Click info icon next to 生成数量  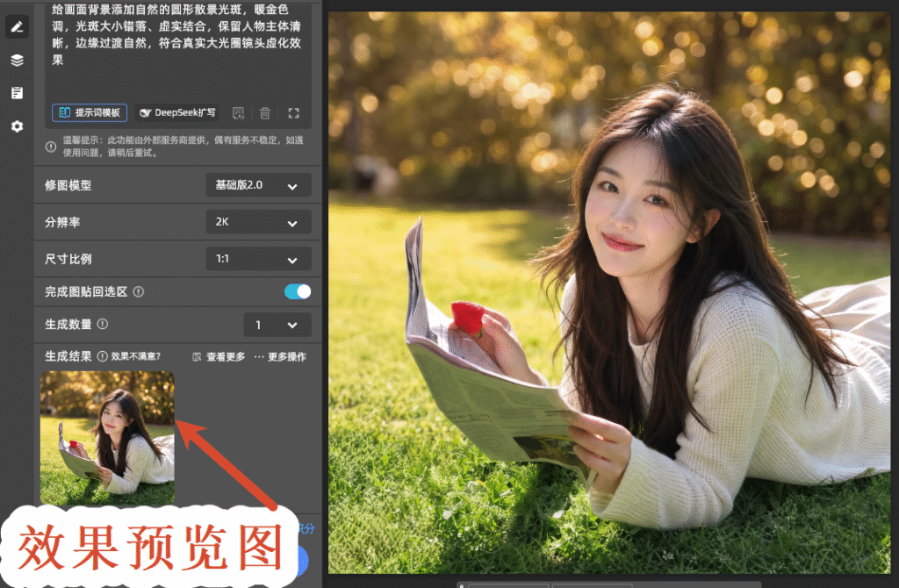click(x=103, y=325)
